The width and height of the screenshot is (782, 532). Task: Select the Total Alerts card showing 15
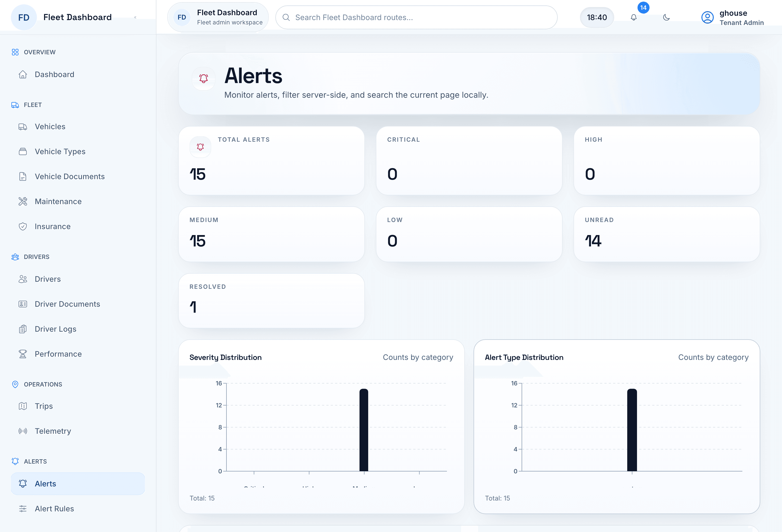point(271,161)
